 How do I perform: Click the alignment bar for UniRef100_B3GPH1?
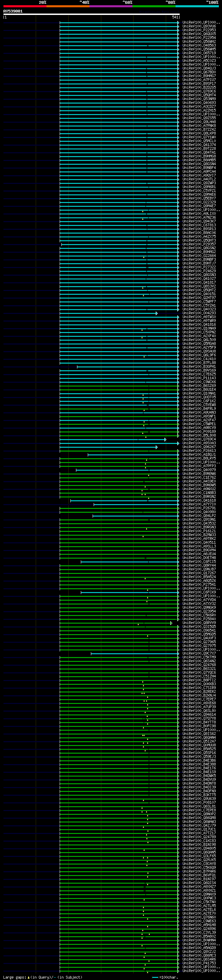(x=128, y=367)
